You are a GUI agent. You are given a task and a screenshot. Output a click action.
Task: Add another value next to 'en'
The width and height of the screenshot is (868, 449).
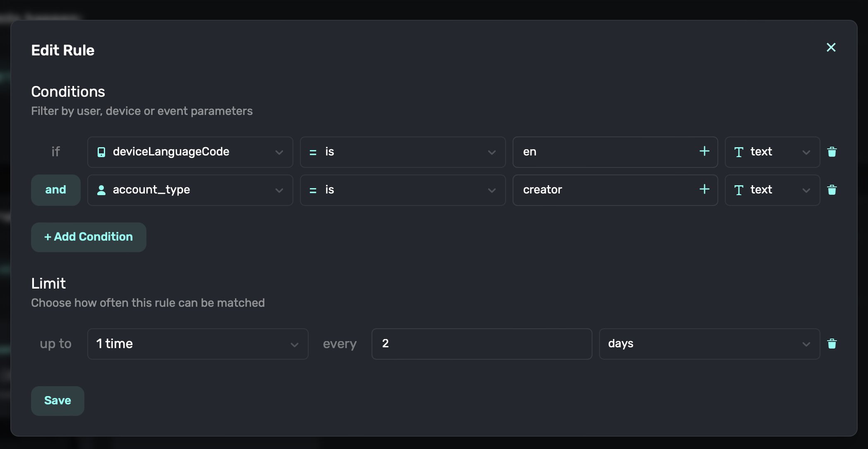click(704, 151)
